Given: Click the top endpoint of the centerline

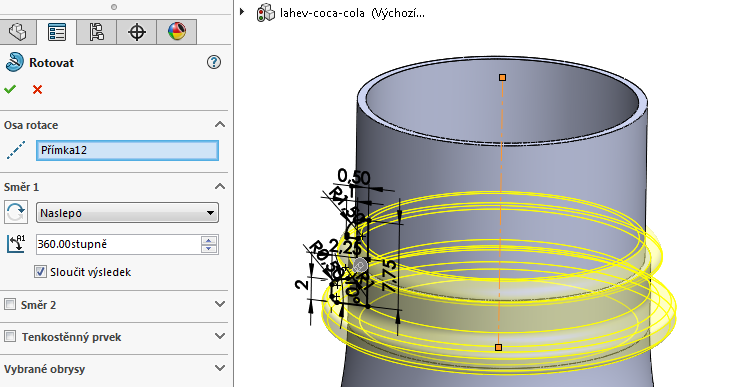Looking at the screenshot, I should pyautogui.click(x=502, y=77).
